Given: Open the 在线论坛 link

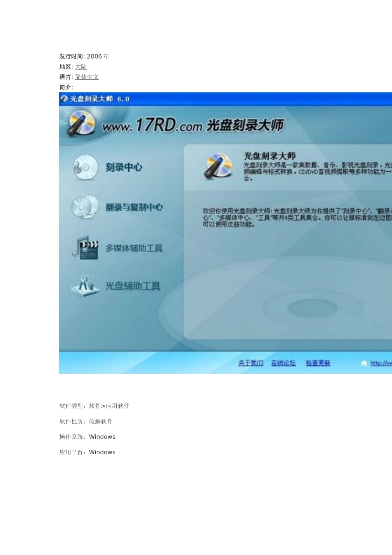Looking at the screenshot, I should [283, 363].
